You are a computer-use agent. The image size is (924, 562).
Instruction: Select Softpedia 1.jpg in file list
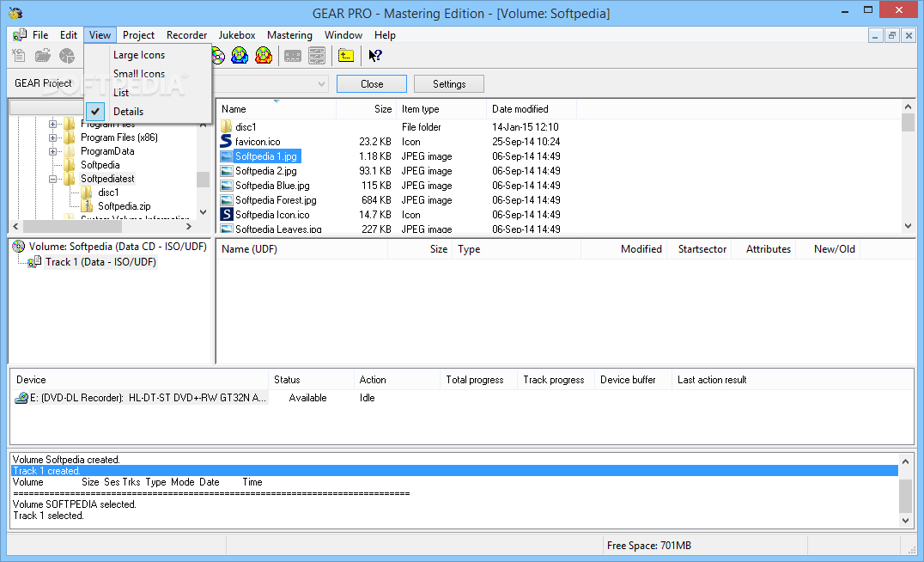point(265,156)
